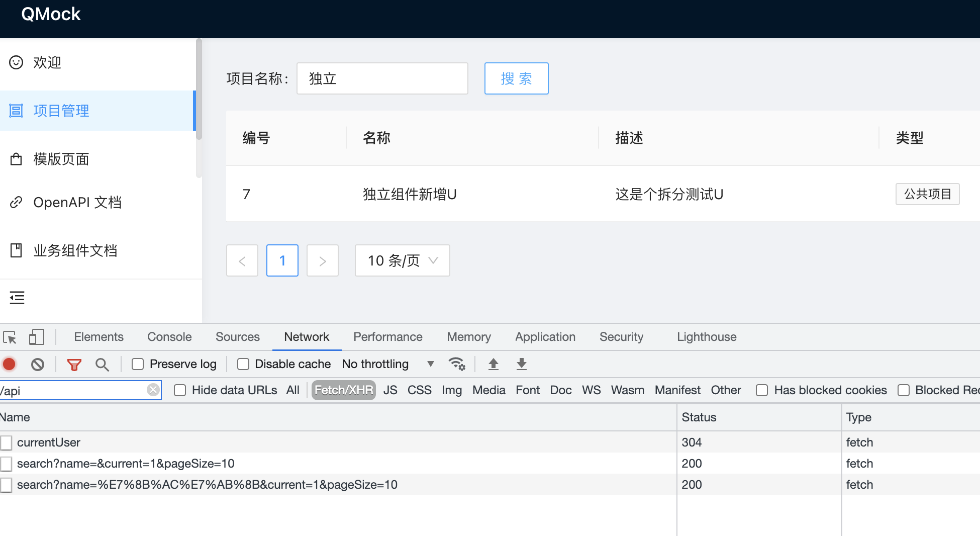
Task: Check Hide data URLs
Action: point(180,390)
